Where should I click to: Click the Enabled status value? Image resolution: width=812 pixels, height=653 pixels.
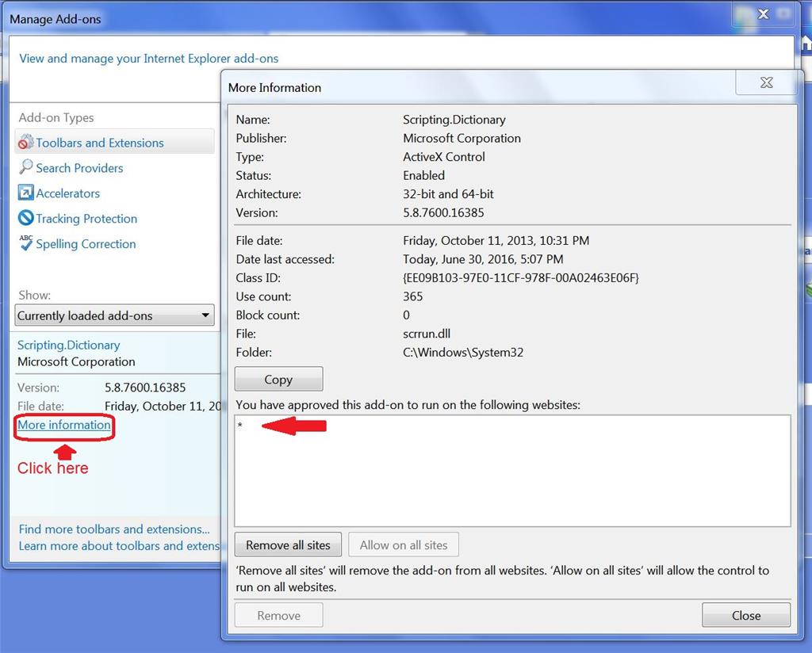coord(423,175)
